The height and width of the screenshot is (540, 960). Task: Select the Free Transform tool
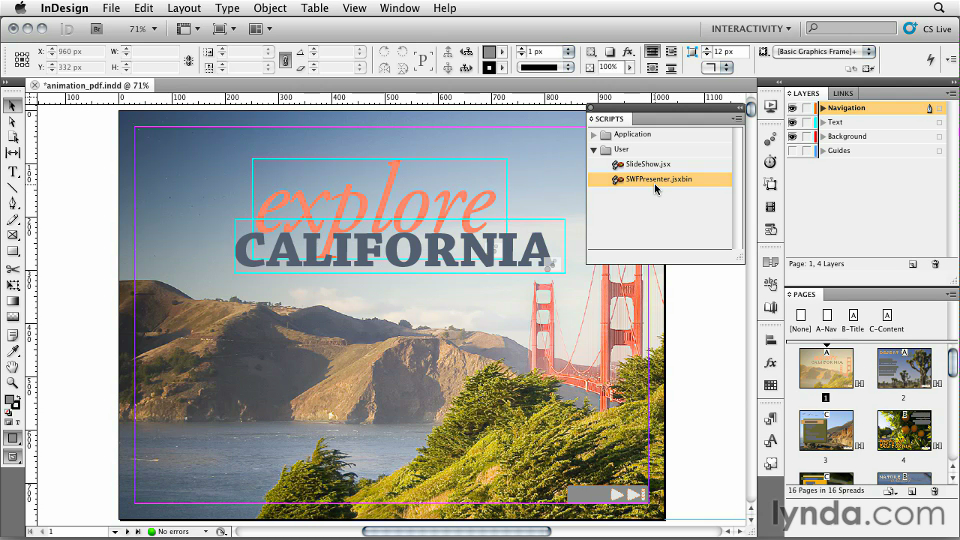(12, 285)
